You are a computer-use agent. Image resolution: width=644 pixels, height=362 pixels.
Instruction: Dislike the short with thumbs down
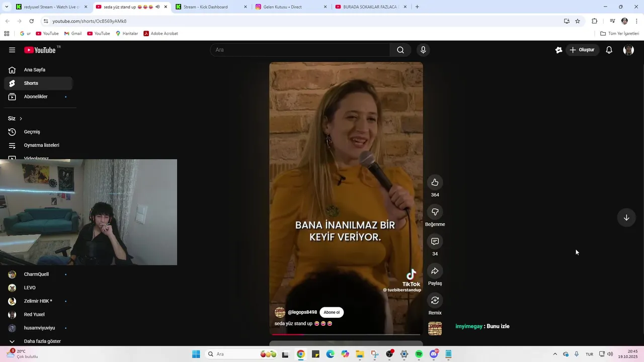tap(435, 212)
